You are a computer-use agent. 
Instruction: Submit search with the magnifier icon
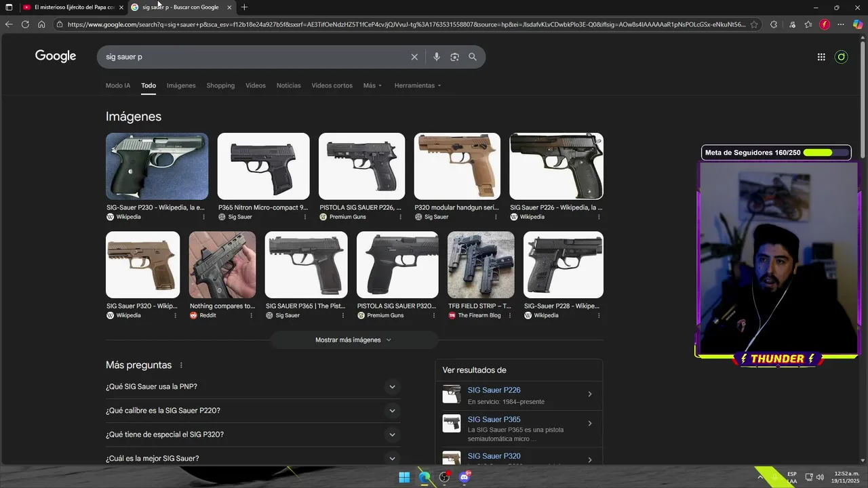coord(473,57)
